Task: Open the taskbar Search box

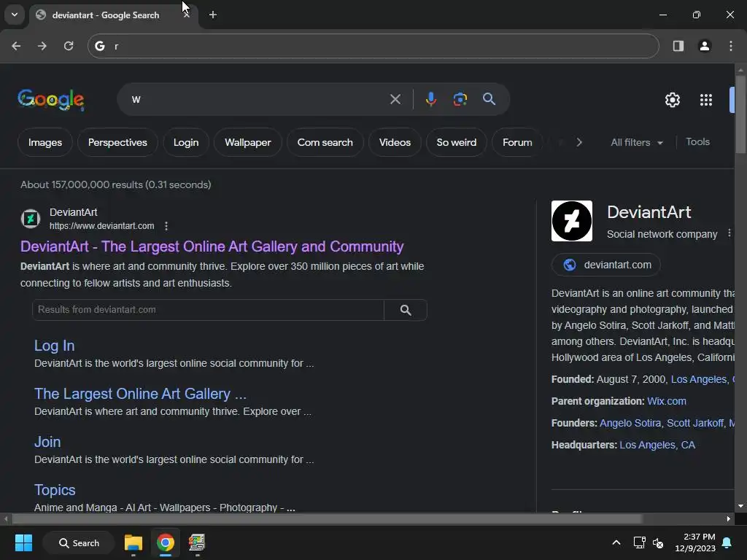Action: tap(79, 542)
